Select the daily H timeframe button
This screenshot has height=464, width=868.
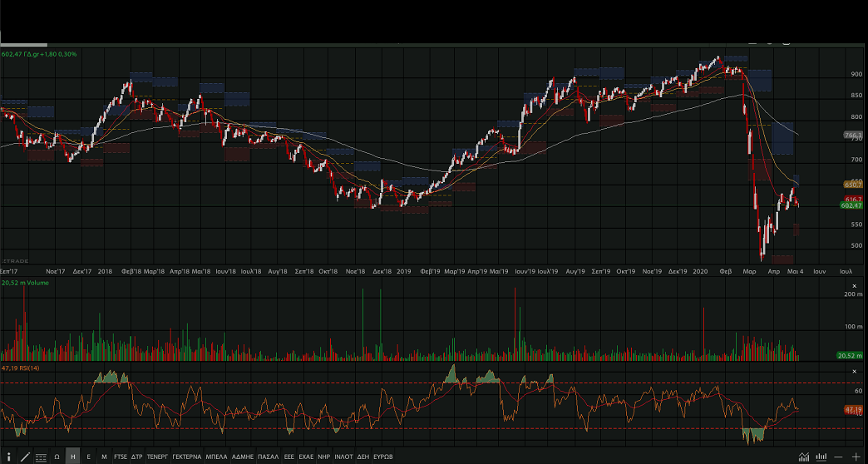(72, 457)
